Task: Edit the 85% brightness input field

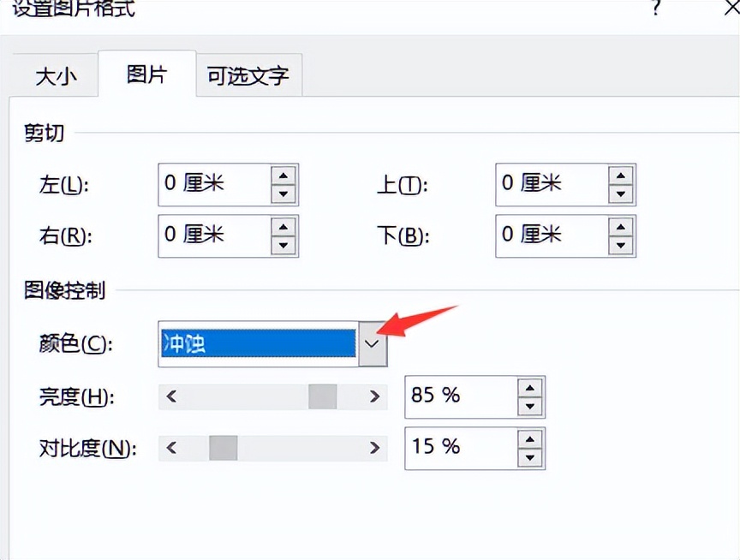Action: point(445,396)
